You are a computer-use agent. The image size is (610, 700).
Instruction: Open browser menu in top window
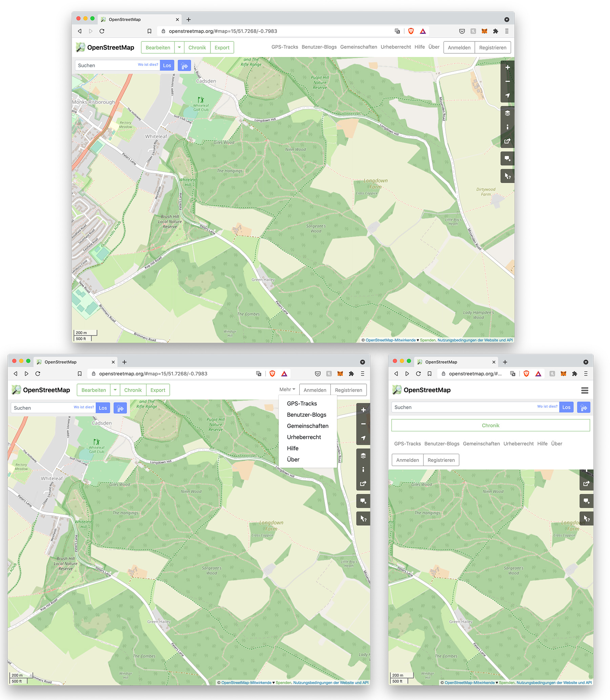[507, 31]
